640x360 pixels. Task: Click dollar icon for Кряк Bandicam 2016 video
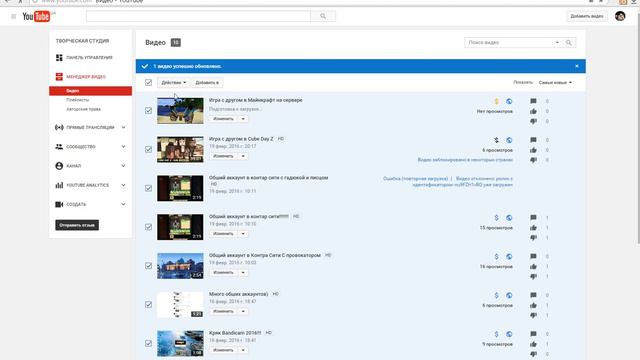[496, 334]
